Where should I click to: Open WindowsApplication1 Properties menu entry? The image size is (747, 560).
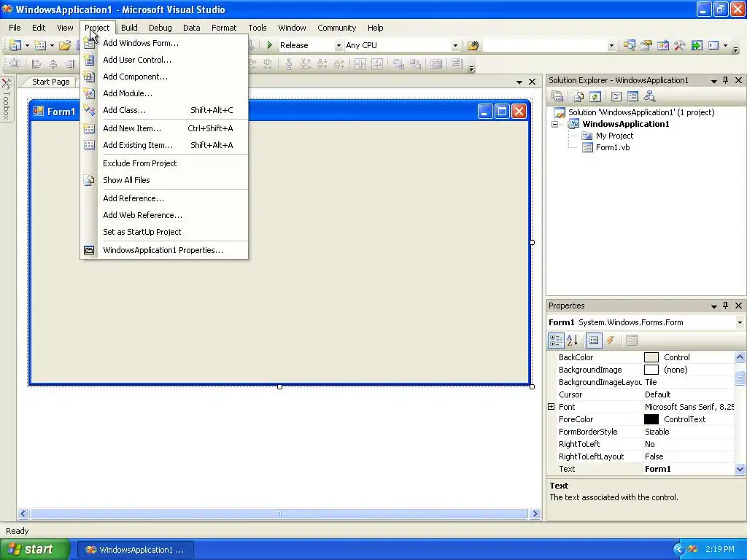point(164,250)
